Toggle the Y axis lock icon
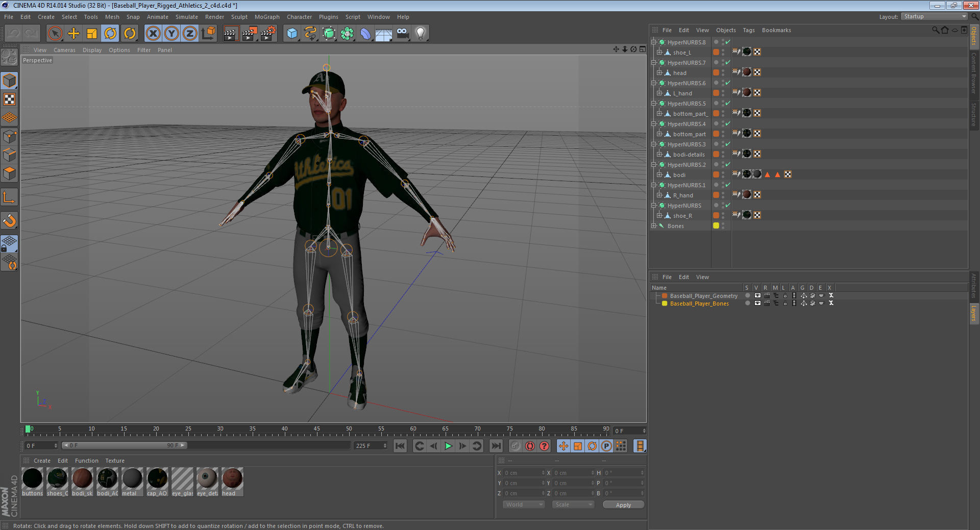 coord(171,34)
